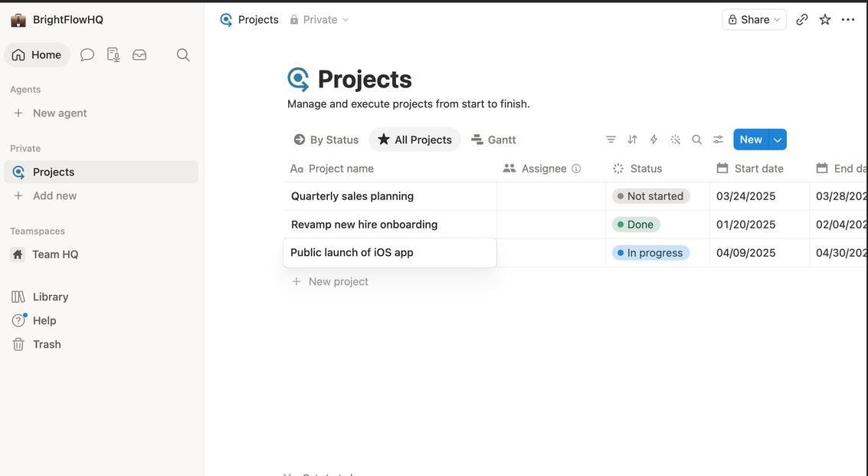Open Revamp new hire onboarding project
Image resolution: width=868 pixels, height=476 pixels.
(x=364, y=225)
